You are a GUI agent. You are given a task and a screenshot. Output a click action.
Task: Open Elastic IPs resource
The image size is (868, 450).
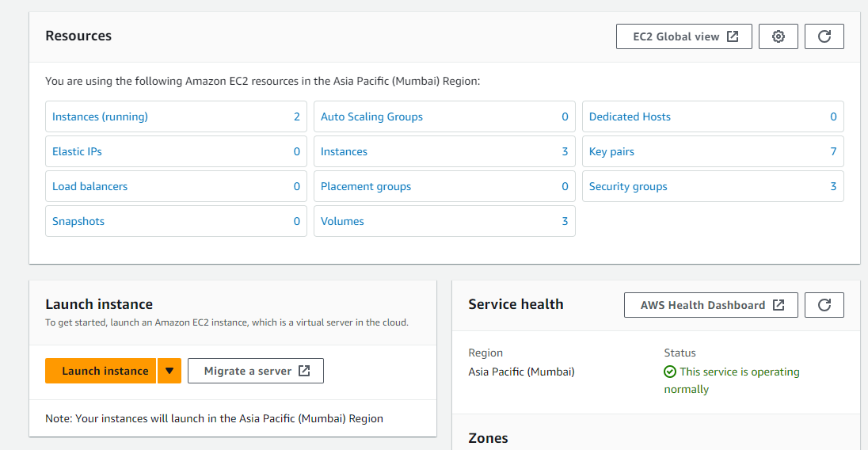point(77,151)
